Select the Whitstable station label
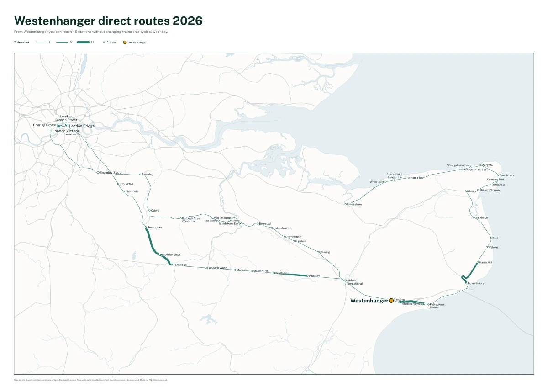This screenshot has height=392, width=548. point(377,182)
